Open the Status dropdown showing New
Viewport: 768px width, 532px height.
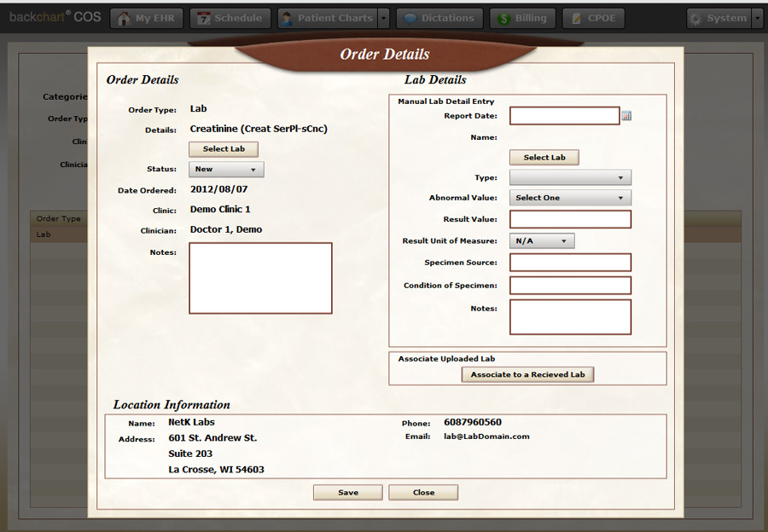[226, 170]
